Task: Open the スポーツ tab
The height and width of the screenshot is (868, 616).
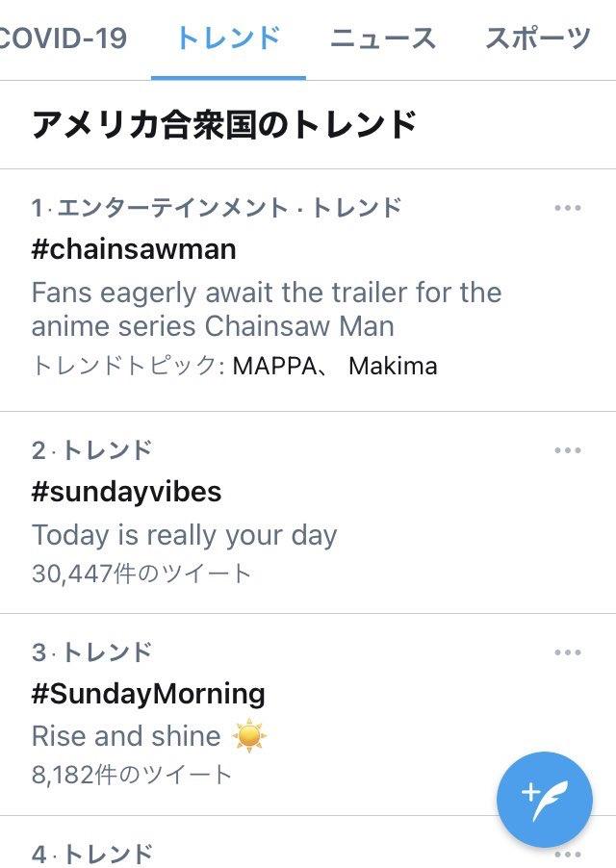Action: point(537,38)
